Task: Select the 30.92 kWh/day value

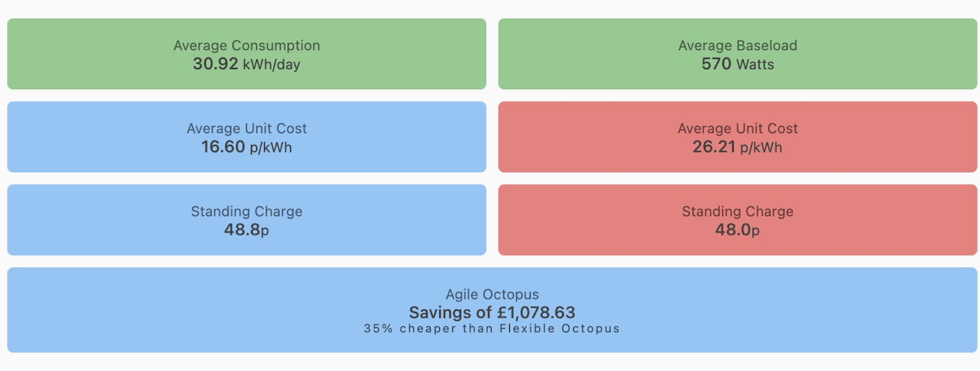Action: (246, 65)
